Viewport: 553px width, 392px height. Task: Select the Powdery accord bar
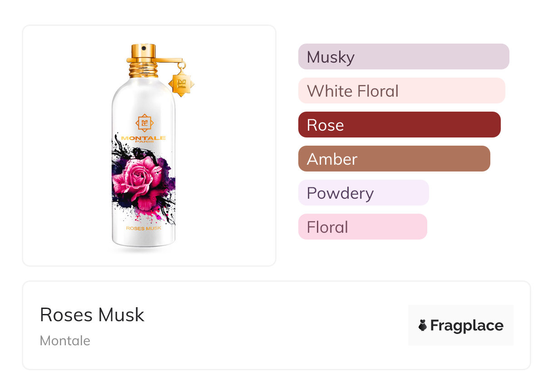click(363, 193)
